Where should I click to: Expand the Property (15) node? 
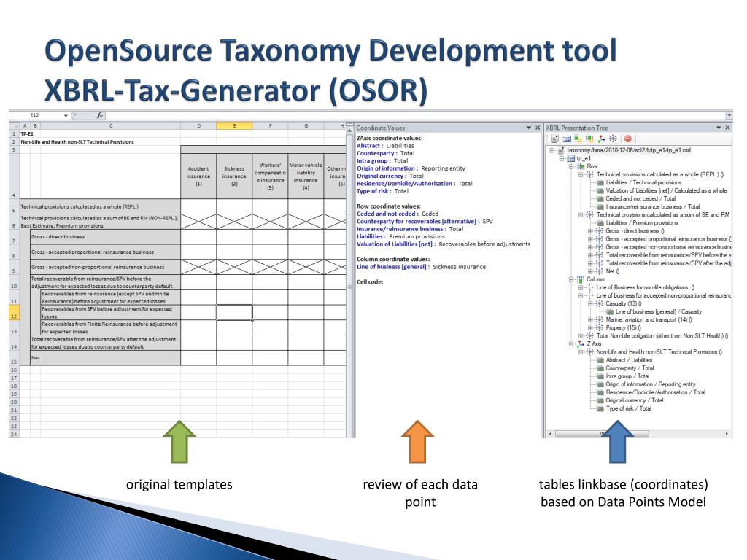pos(590,327)
